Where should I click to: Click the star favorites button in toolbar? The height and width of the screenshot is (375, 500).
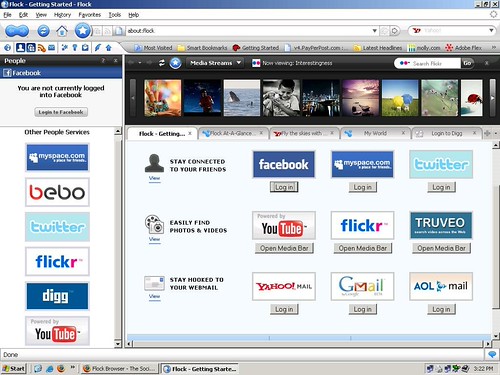point(82,31)
